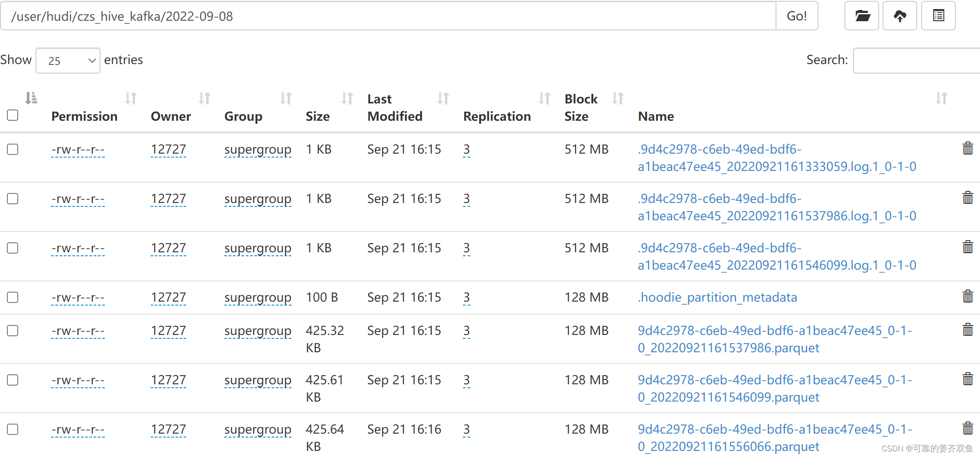Click the Go! button
Image resolution: width=980 pixels, height=457 pixels.
[x=797, y=16]
